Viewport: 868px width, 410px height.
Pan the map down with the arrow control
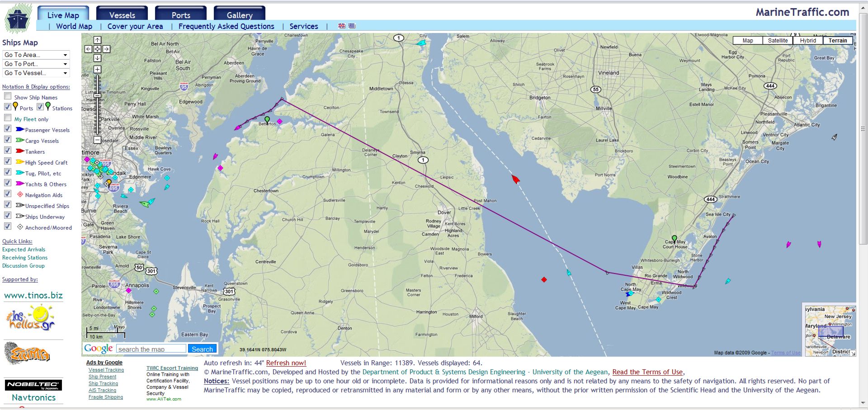tap(97, 58)
